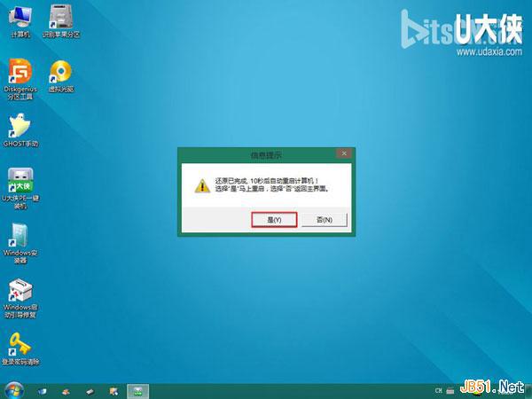532x399 pixels.
Task: Click the fourth pinned taskbar icon
Action: pyautogui.click(x=113, y=392)
